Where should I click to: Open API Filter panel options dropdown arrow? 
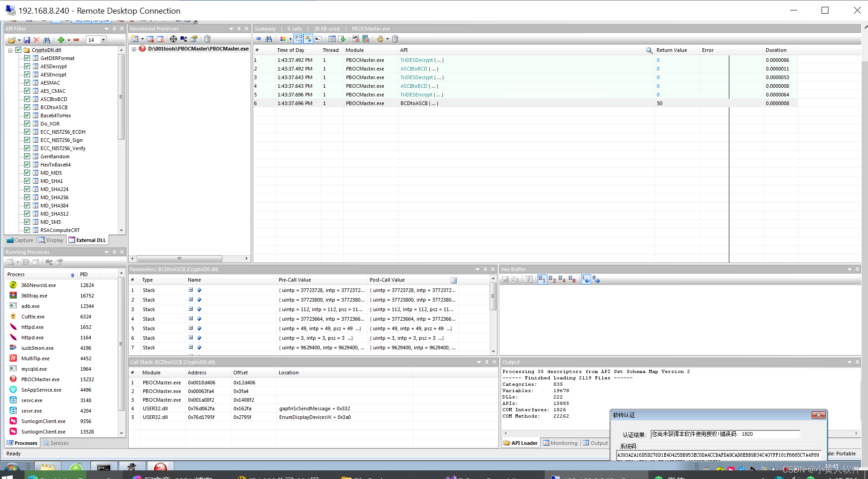106,29
